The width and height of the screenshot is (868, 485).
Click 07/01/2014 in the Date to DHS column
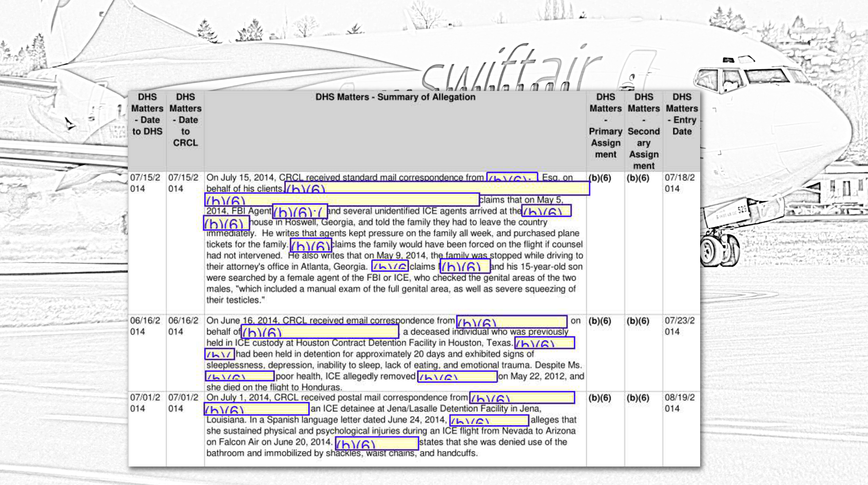(145, 403)
